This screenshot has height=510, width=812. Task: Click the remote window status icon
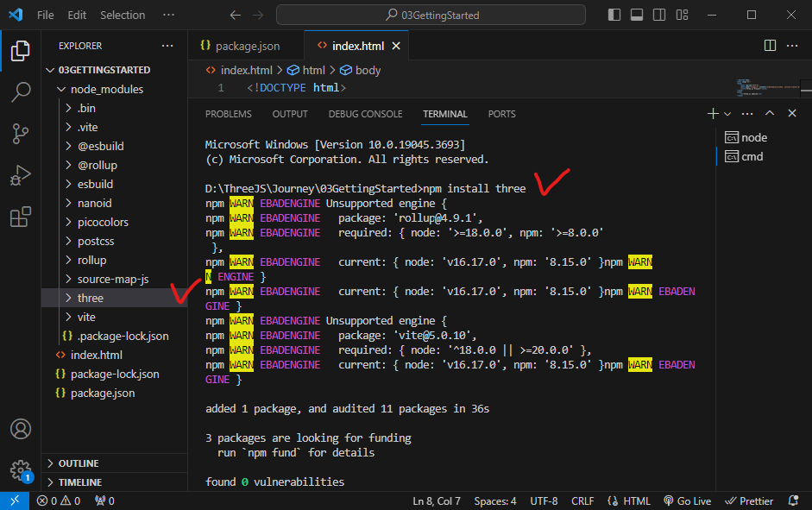[x=15, y=501]
